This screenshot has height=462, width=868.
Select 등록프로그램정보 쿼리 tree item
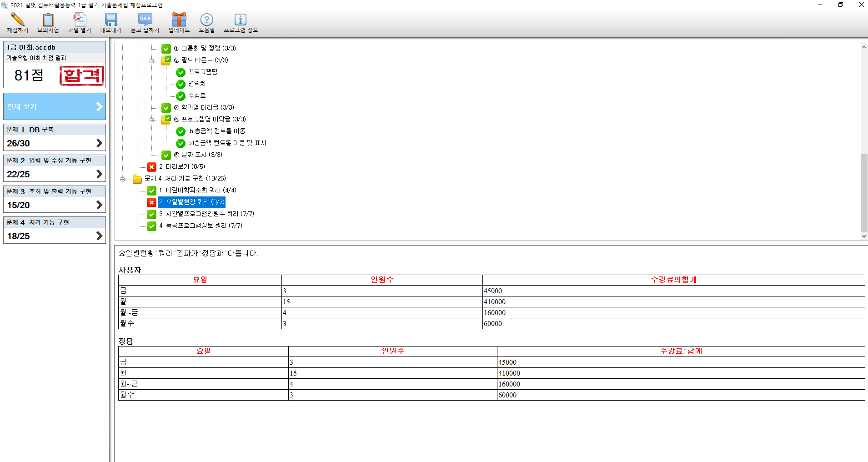coord(201,226)
